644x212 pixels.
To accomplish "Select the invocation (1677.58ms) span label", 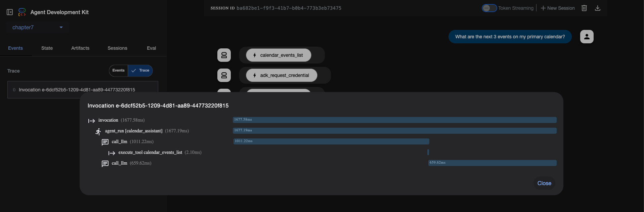I will click(x=122, y=120).
